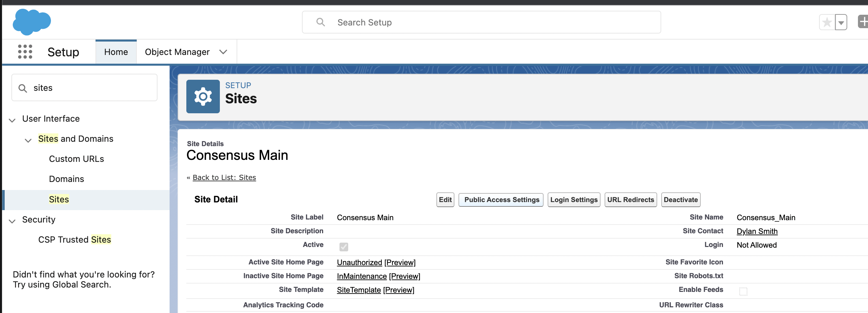Click the magnifier in the sidebar search box
This screenshot has height=313, width=868.
[22, 87]
